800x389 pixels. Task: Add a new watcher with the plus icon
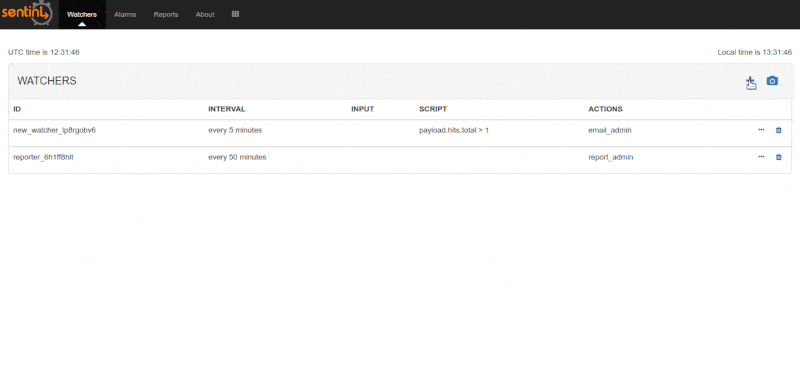pos(750,81)
